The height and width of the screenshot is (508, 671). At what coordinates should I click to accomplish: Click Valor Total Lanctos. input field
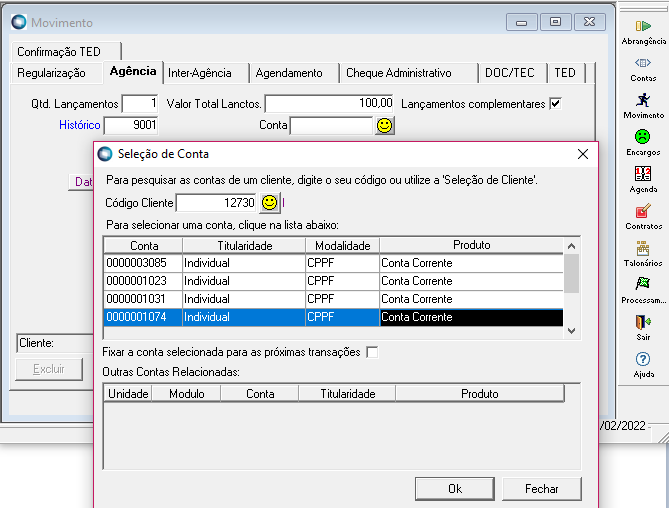click(x=329, y=104)
